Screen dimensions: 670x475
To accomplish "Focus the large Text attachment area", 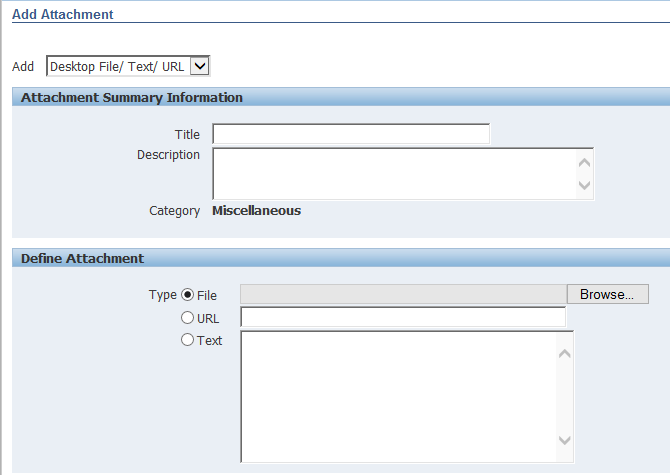I will click(x=397, y=396).
